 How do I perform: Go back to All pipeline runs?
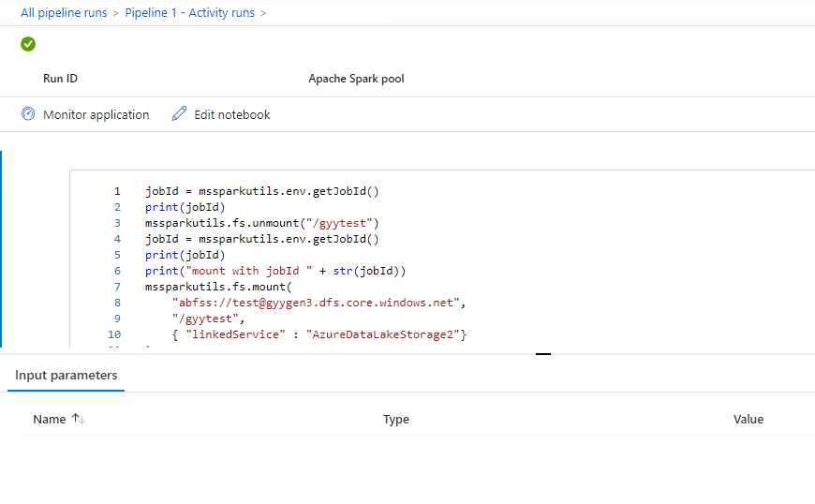coord(64,13)
